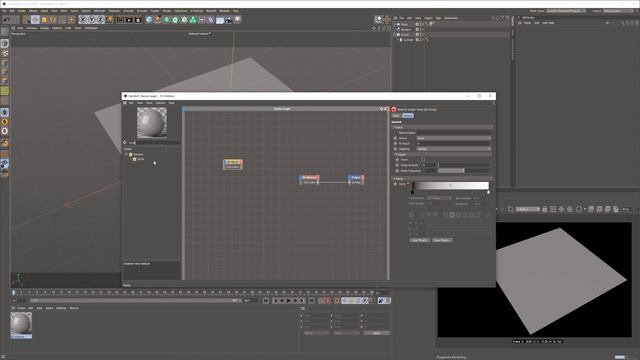Viewport: 640px width, 360px height.
Task: Enable the Invert checkbox in shader settings
Action: point(423,160)
